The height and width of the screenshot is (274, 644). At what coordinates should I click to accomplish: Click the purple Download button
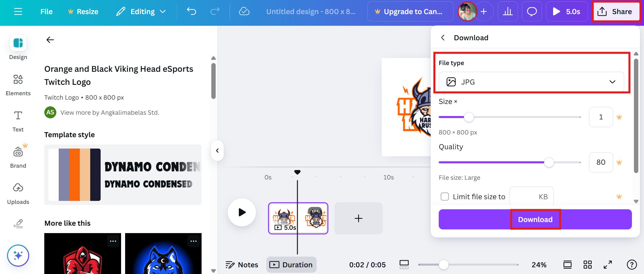coord(535,219)
